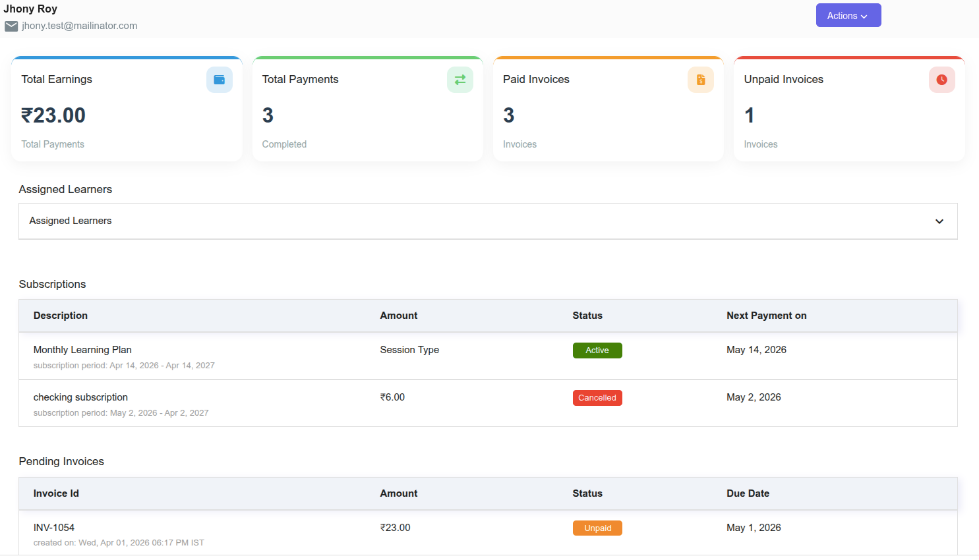Click the Invoice Id column header

(56, 493)
